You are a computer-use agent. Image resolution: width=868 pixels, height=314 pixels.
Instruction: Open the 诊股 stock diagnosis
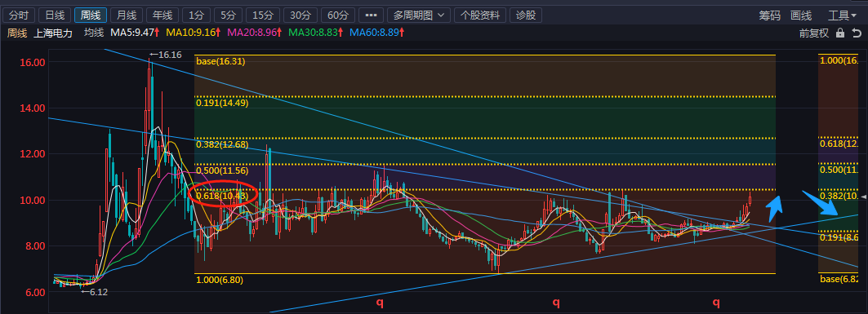click(x=525, y=15)
